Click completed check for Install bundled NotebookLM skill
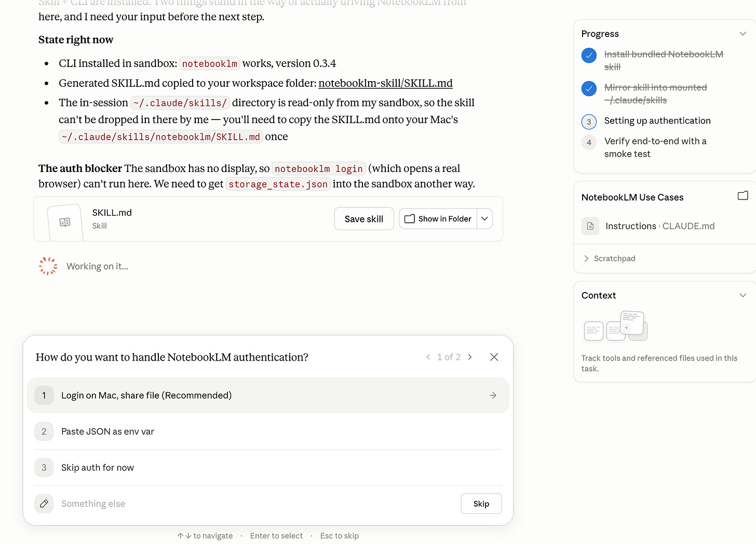756x544 pixels. pos(589,55)
